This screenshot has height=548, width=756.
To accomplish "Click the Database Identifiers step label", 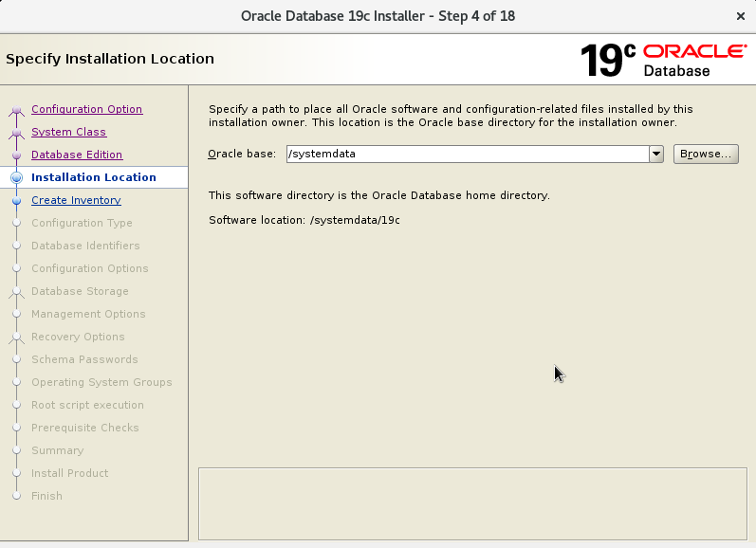I will point(85,246).
